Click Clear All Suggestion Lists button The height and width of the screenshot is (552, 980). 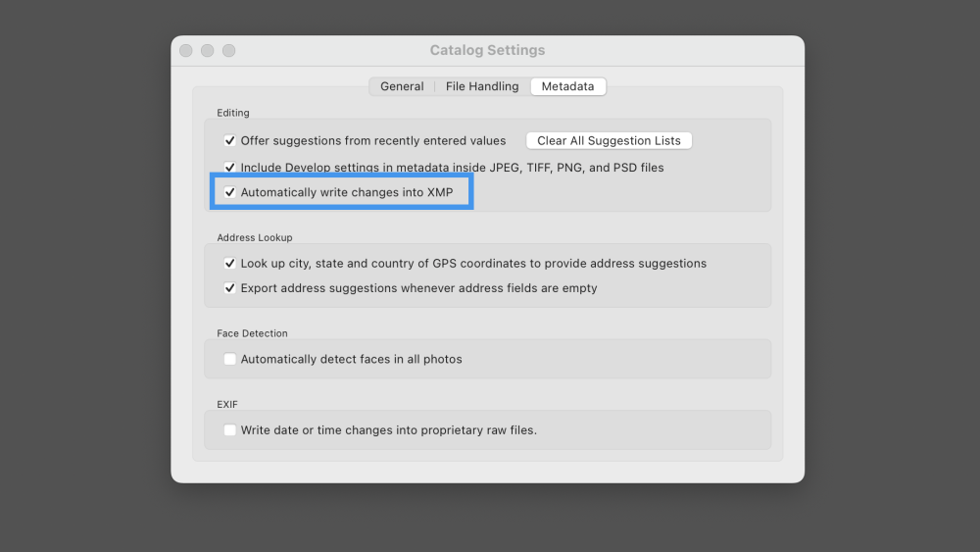(x=609, y=140)
